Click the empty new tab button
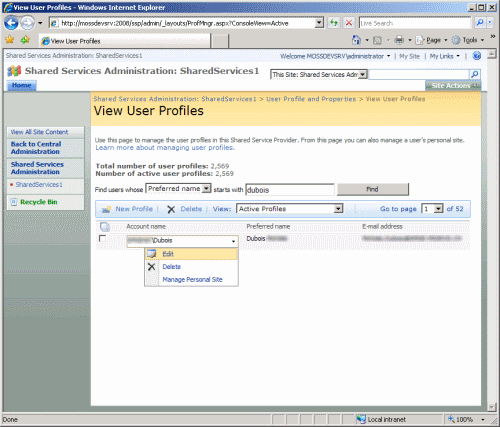500x427 pixels. [220, 41]
